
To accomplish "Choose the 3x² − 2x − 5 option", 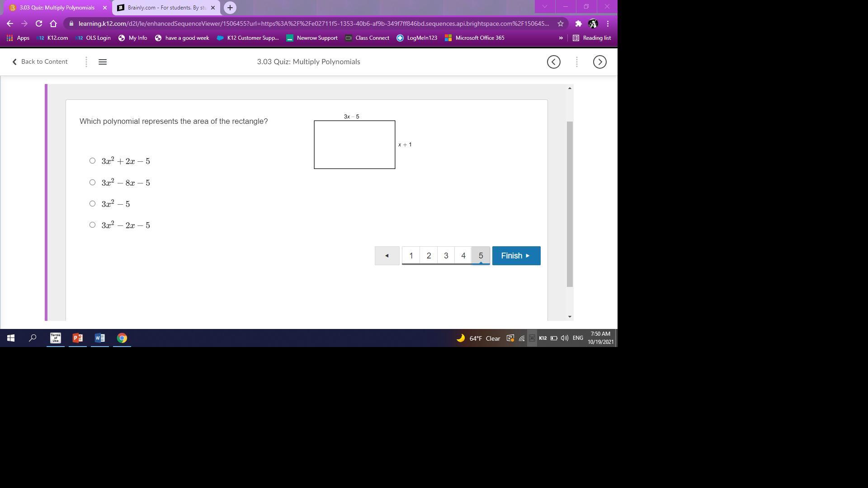I will (x=93, y=225).
